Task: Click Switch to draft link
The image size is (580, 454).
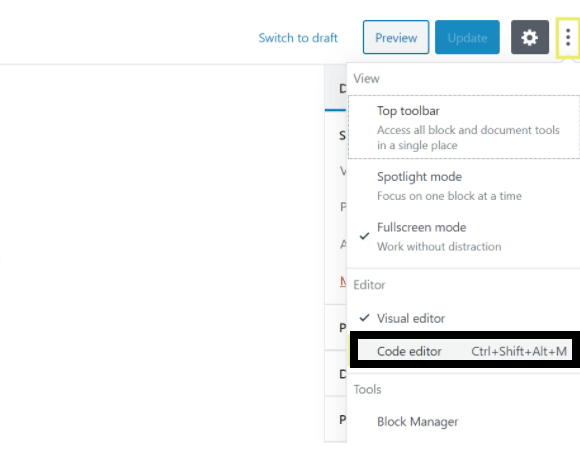Action: pyautogui.click(x=298, y=38)
